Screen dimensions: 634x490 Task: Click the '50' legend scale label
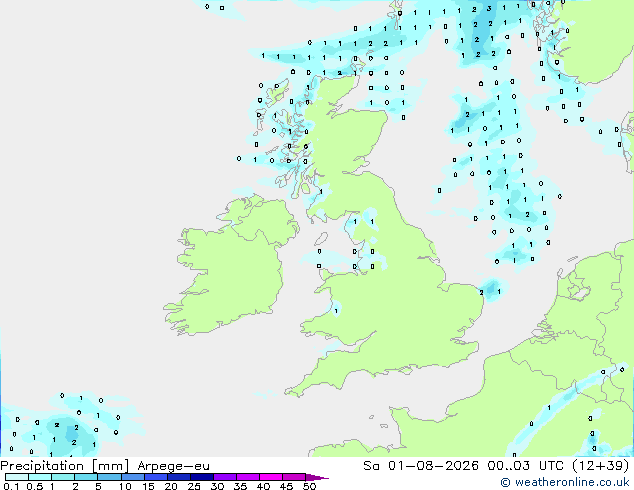point(309,486)
